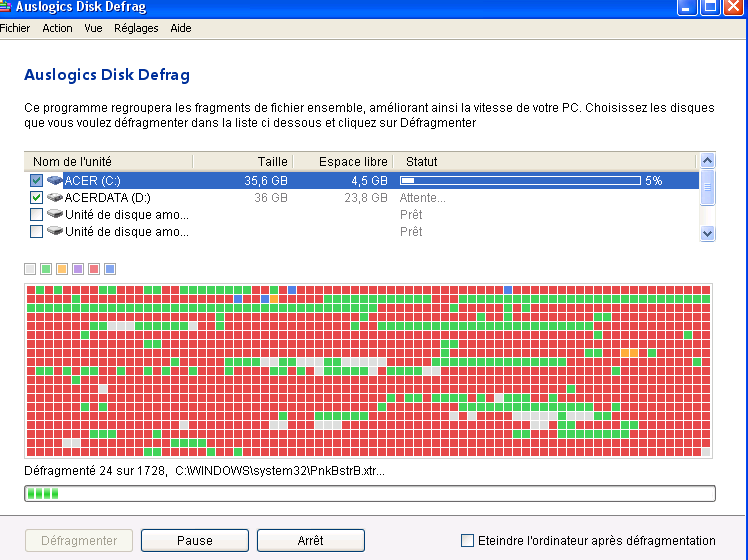
Task: Open the Fichier menu
Action: tap(15, 28)
